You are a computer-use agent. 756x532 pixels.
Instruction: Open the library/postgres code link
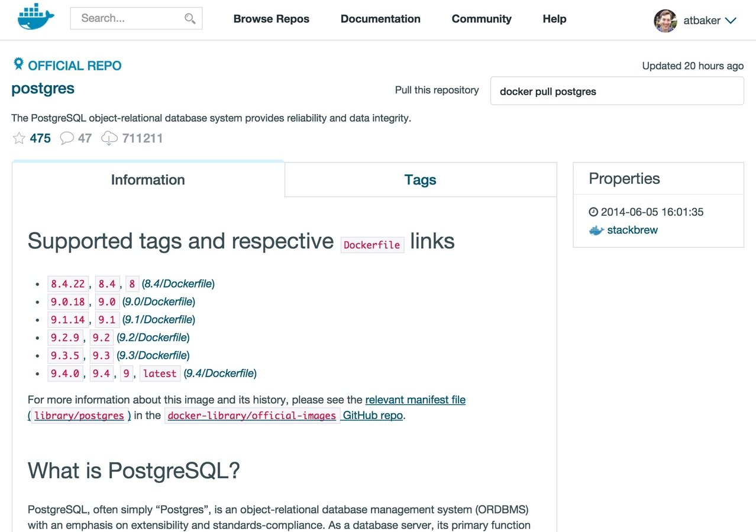pyautogui.click(x=79, y=416)
